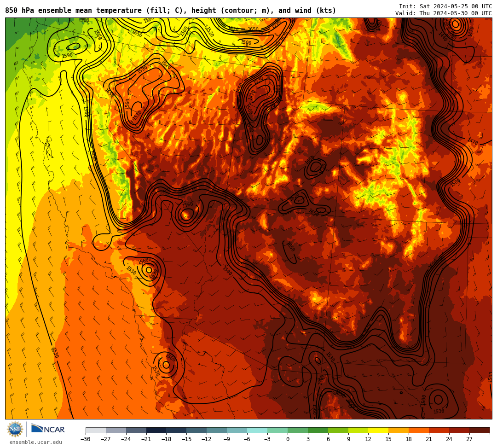Click the NSF logo
The width and height of the screenshot is (497, 448).
[15, 429]
